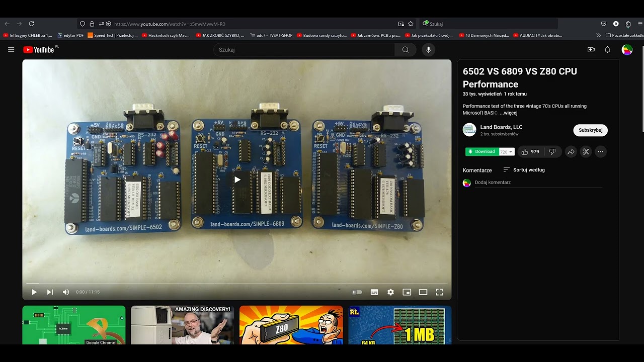Image resolution: width=644 pixels, height=362 pixels.
Task: Click the green Download button
Action: (481, 152)
